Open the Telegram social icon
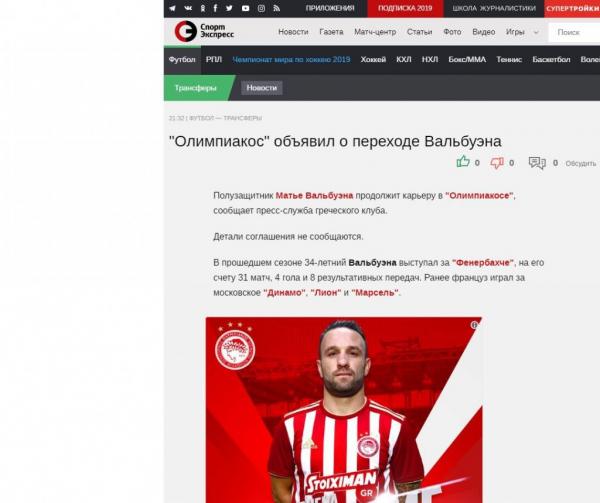600x503 pixels. click(x=173, y=8)
